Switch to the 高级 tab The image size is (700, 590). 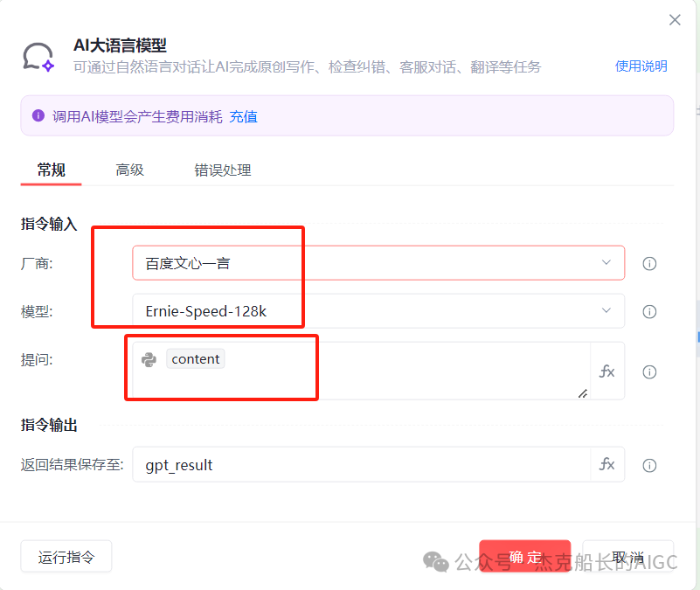[129, 170]
